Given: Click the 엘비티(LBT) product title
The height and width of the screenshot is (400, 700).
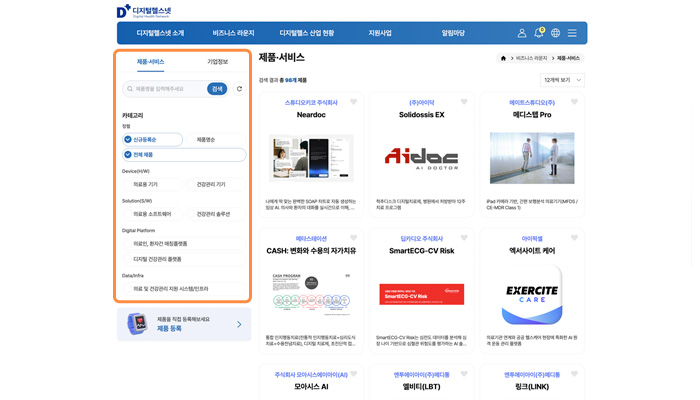Looking at the screenshot, I should [x=421, y=387].
